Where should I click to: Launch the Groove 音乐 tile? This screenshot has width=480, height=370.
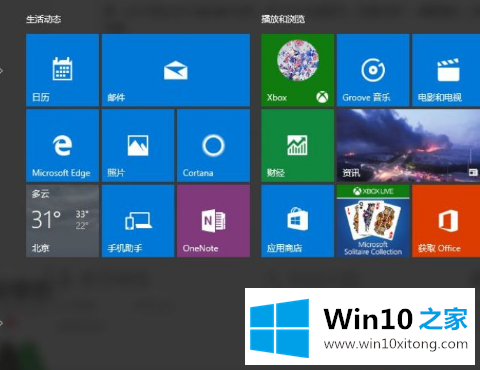[373, 70]
